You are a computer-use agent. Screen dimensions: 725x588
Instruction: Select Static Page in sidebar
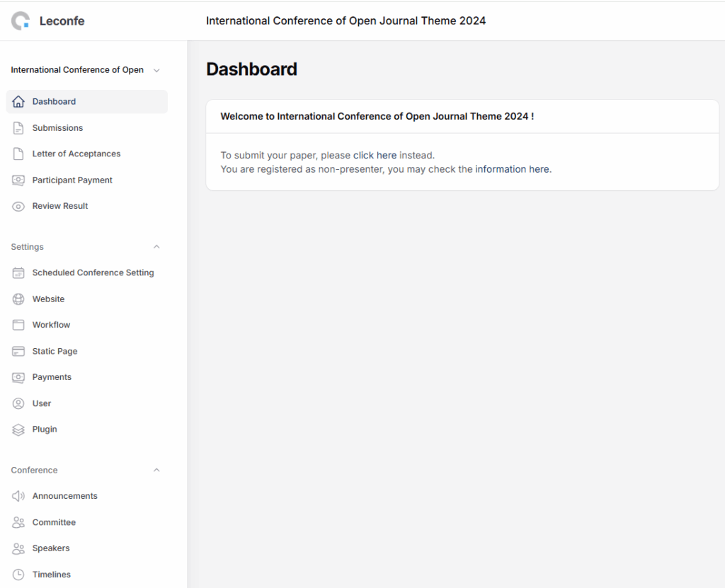tap(55, 352)
